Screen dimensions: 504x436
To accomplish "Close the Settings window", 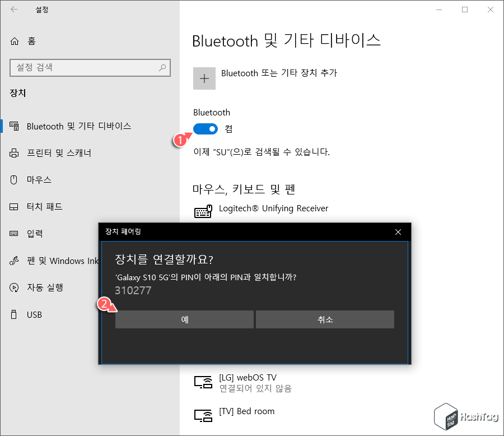I will 490,10.
